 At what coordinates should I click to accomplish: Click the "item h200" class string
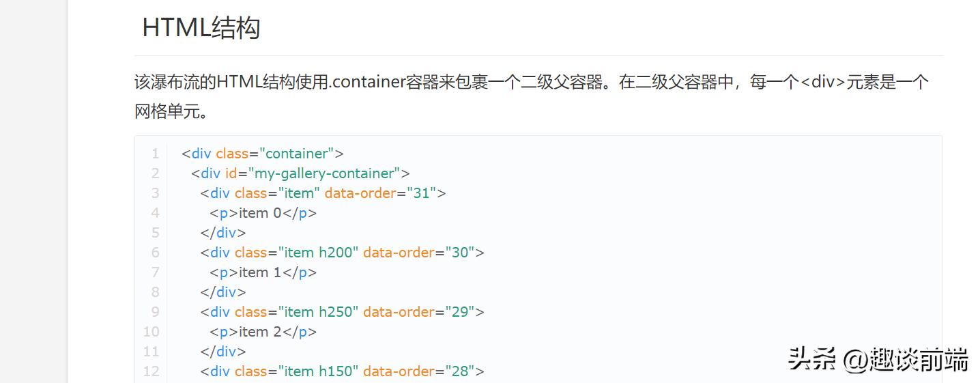(x=318, y=253)
